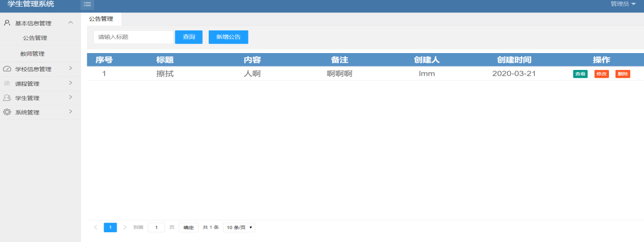Click the user icon beside 基本信息管理

7,23
